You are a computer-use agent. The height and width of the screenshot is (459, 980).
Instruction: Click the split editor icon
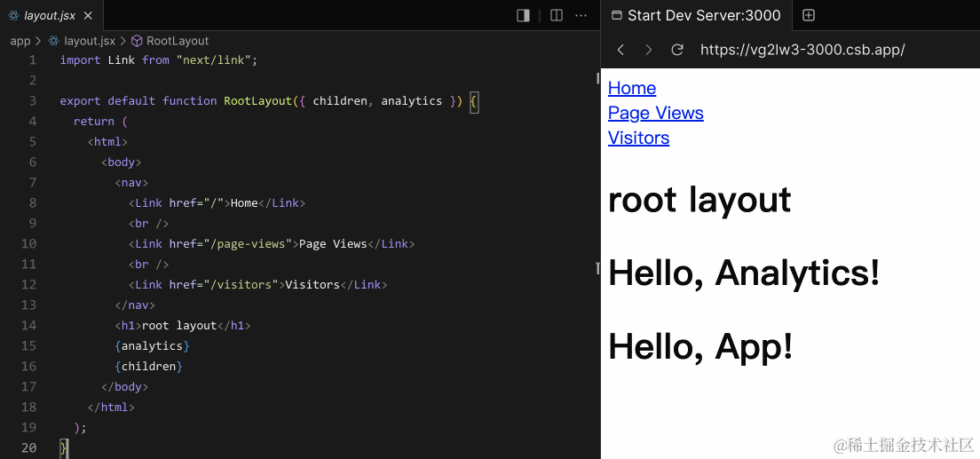557,15
